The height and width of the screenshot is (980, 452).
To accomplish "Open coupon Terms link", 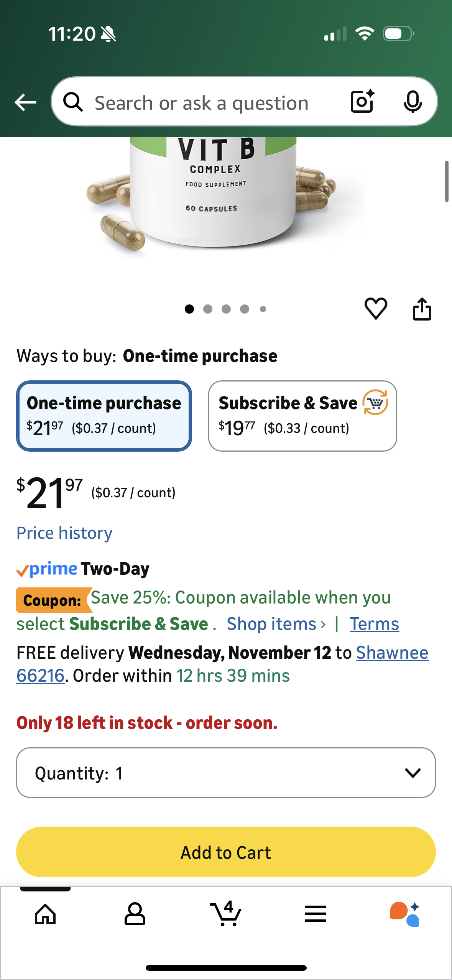I will tap(374, 624).
